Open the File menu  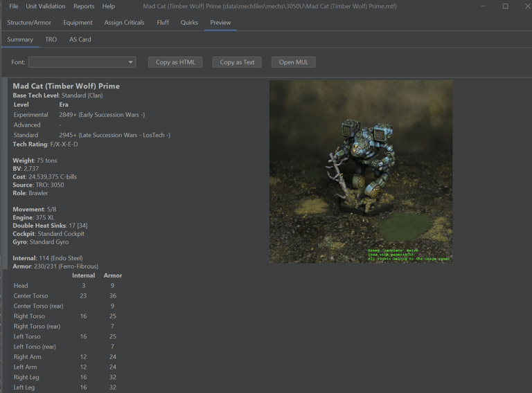click(14, 6)
